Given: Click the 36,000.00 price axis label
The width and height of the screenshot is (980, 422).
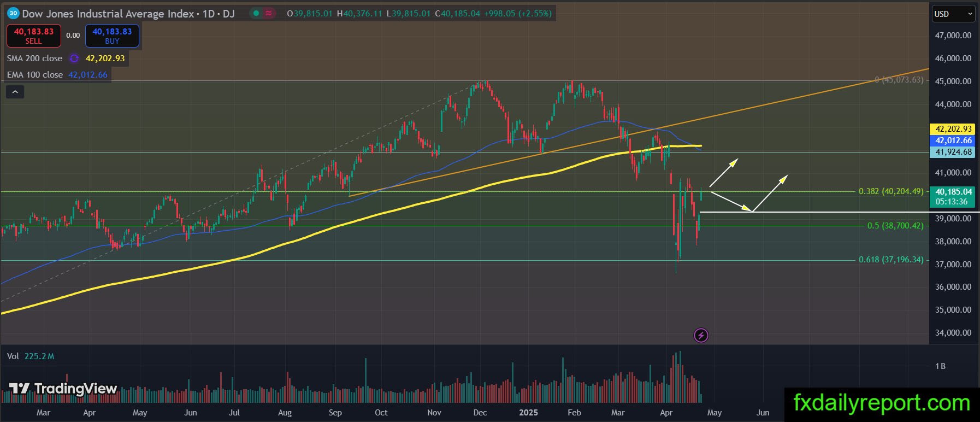Looking at the screenshot, I should point(953,287).
